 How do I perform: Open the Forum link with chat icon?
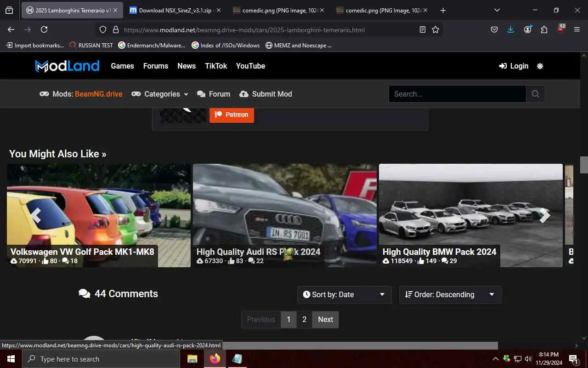coord(214,94)
